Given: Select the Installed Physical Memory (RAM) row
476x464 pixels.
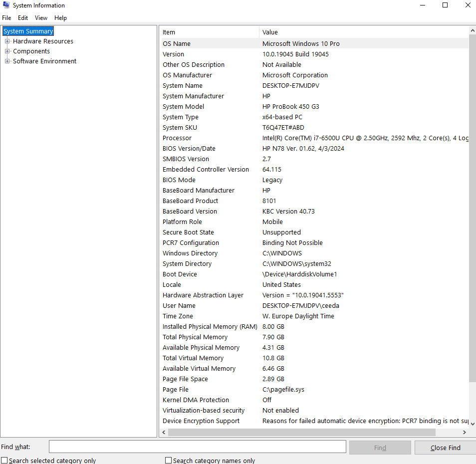Looking at the screenshot, I should pyautogui.click(x=314, y=326).
